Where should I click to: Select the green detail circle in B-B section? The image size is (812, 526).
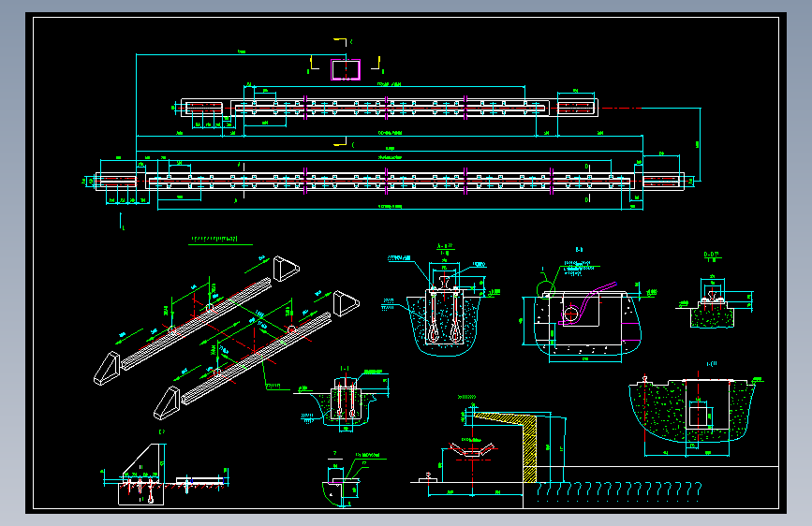pyautogui.click(x=545, y=290)
